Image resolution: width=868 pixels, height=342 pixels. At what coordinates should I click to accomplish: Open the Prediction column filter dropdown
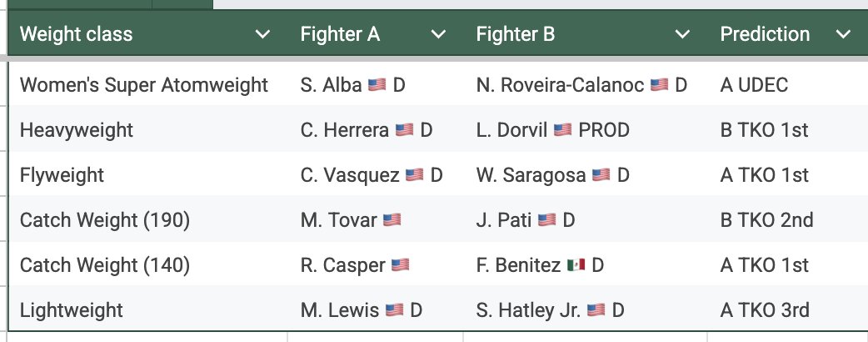click(x=843, y=35)
